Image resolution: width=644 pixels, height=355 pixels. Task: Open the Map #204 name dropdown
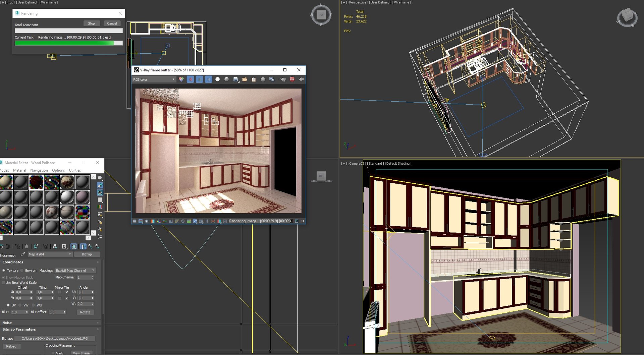point(50,254)
